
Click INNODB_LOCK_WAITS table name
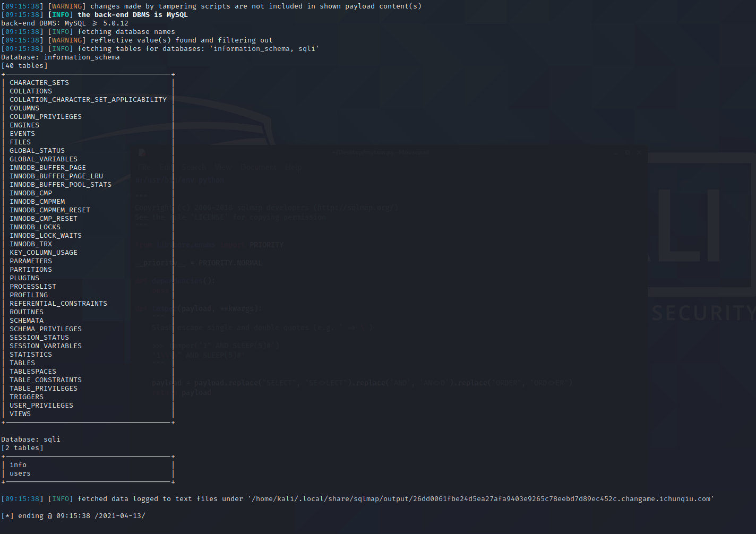[x=46, y=236]
